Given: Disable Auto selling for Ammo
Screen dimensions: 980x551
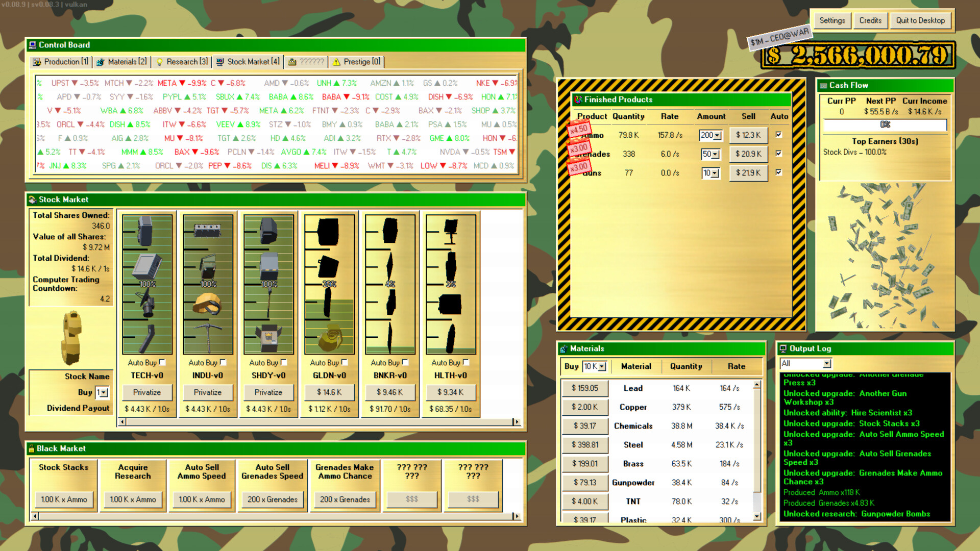Looking at the screenshot, I should click(x=778, y=135).
